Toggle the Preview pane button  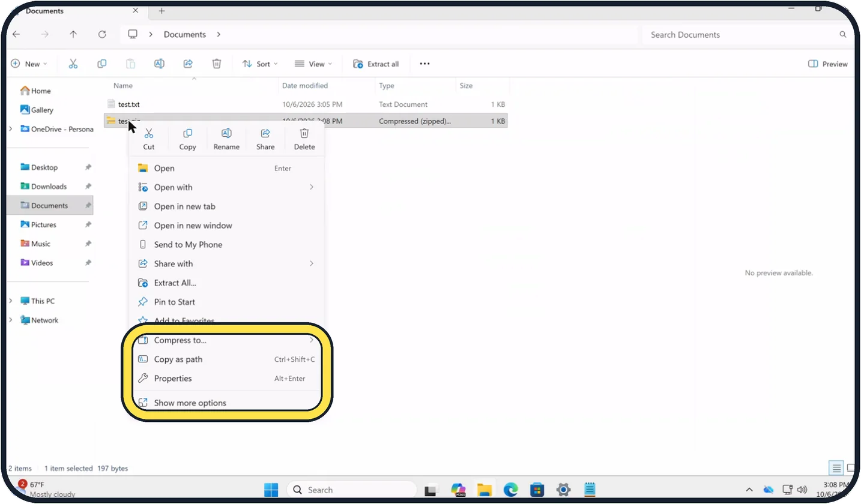tap(828, 64)
